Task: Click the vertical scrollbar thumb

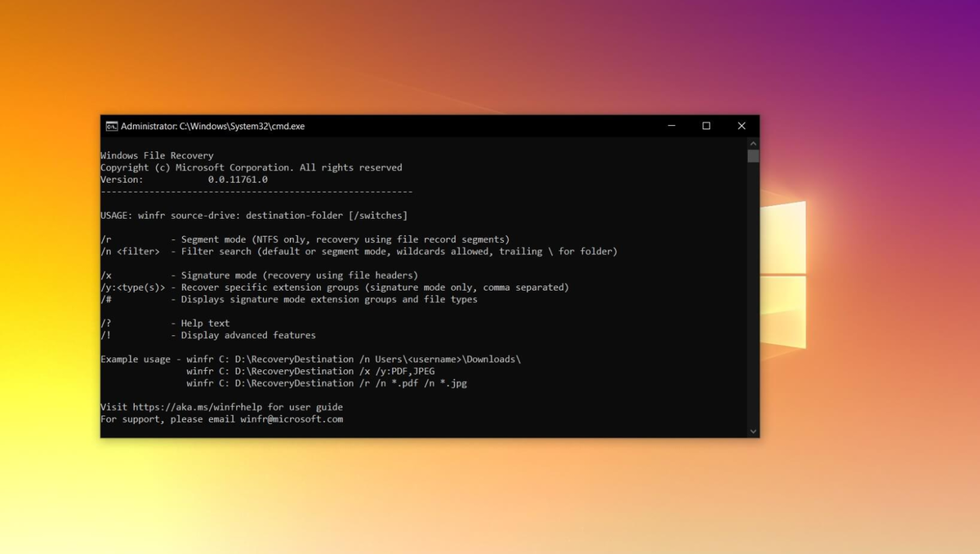Action: (x=753, y=156)
